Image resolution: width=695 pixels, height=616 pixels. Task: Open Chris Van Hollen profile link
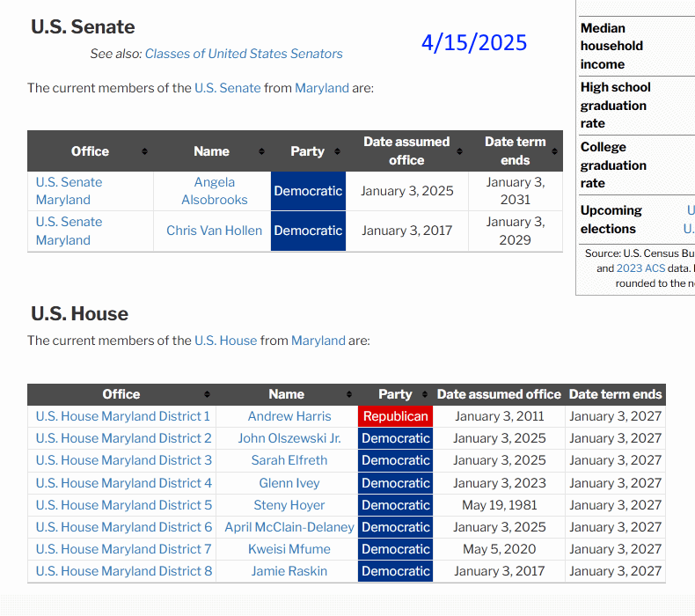point(215,231)
